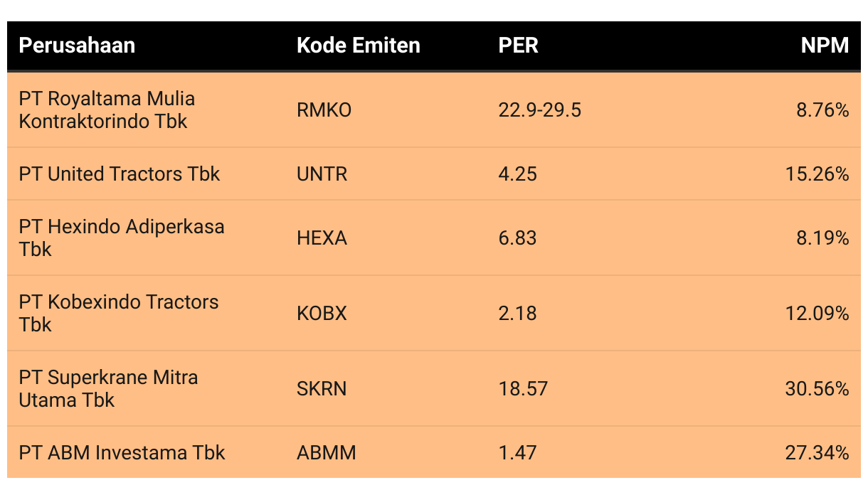Select the 27.34% NPM value
Screen dimensions: 868x485
pos(817,453)
